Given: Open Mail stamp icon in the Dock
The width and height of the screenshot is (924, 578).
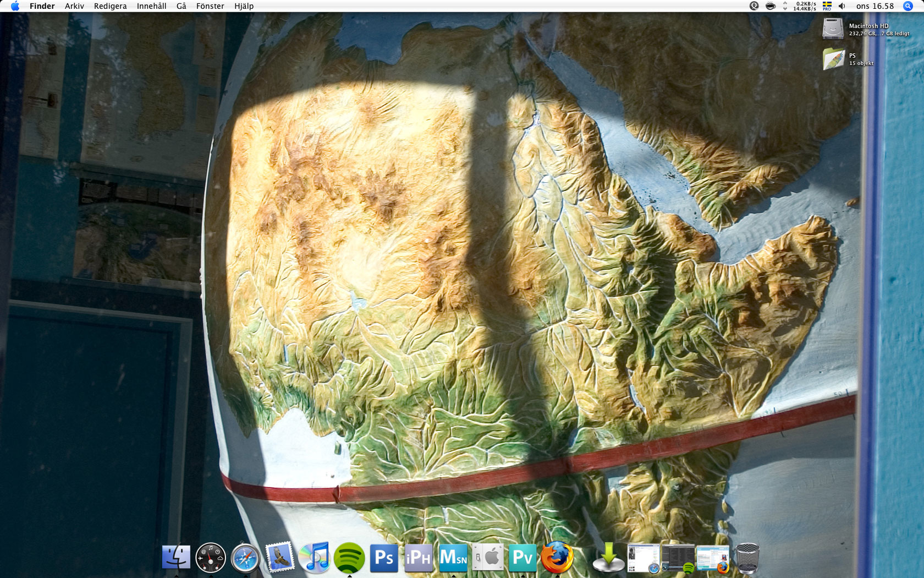Looking at the screenshot, I should [x=280, y=558].
